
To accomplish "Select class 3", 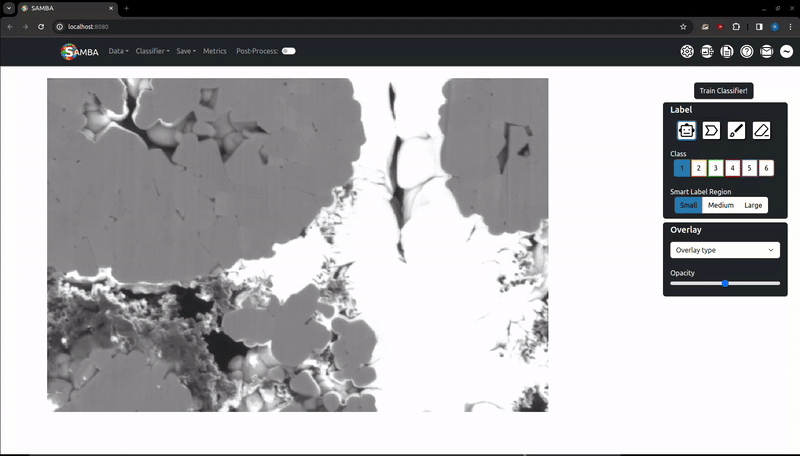I will coord(715,168).
